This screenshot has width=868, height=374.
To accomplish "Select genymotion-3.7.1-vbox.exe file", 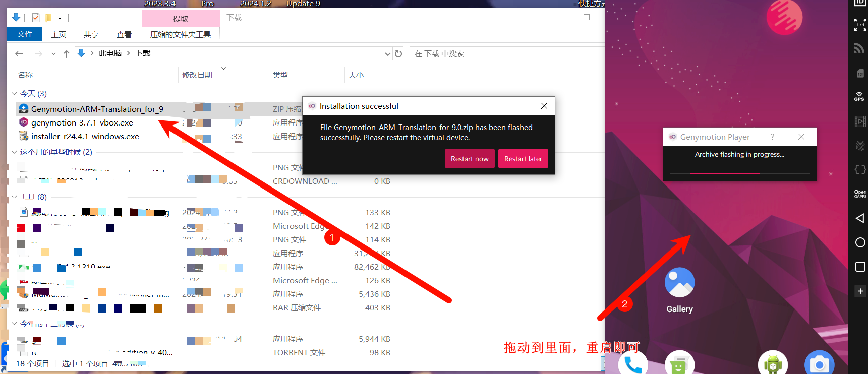I will pyautogui.click(x=82, y=122).
